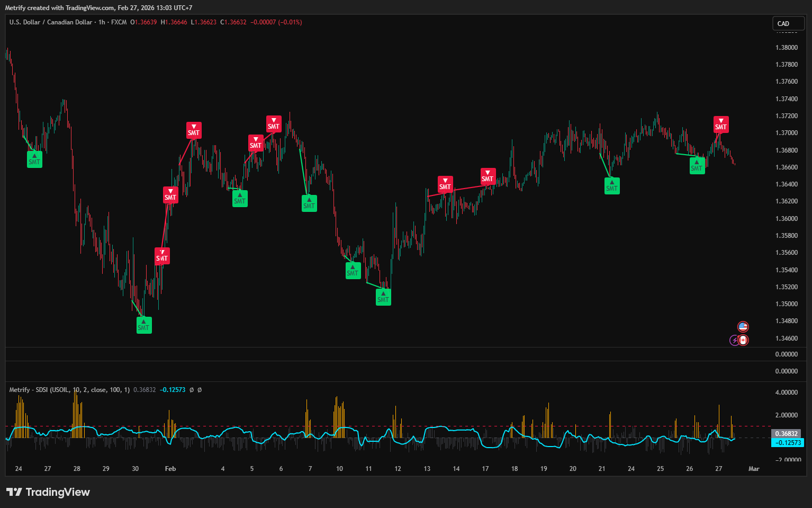Click the 1.35000 price axis label
This screenshot has height=508, width=812.
point(787,304)
